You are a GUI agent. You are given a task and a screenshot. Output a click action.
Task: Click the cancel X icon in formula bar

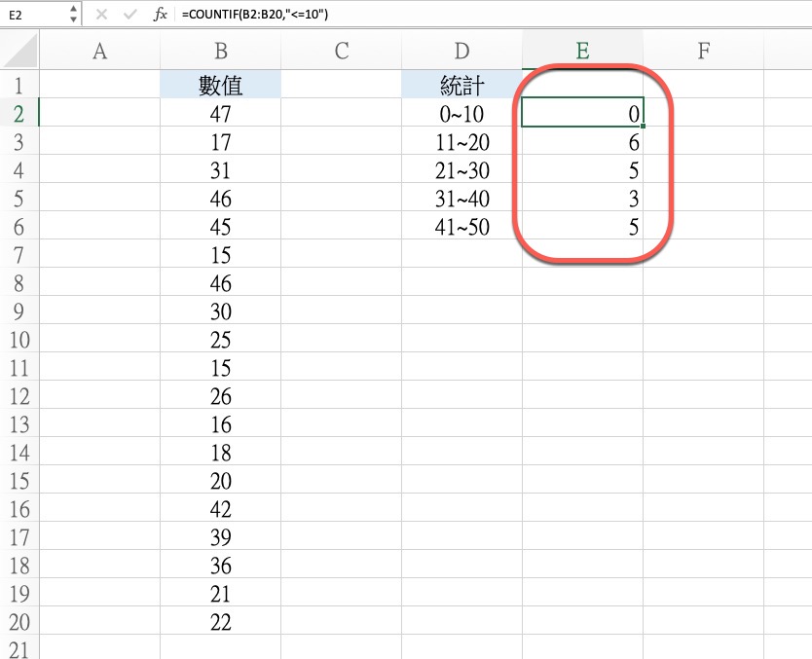tap(101, 15)
